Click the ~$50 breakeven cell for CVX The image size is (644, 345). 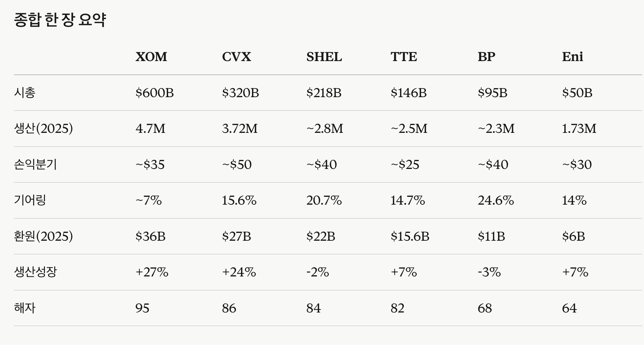237,165
